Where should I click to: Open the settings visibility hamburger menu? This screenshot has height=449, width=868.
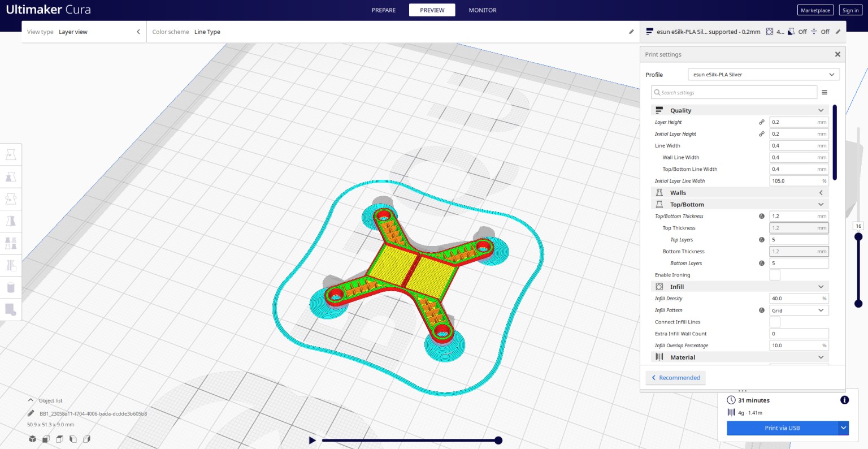pos(824,92)
